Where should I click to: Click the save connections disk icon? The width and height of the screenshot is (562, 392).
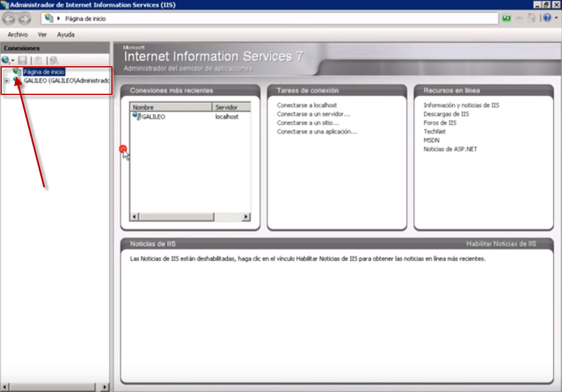click(23, 60)
